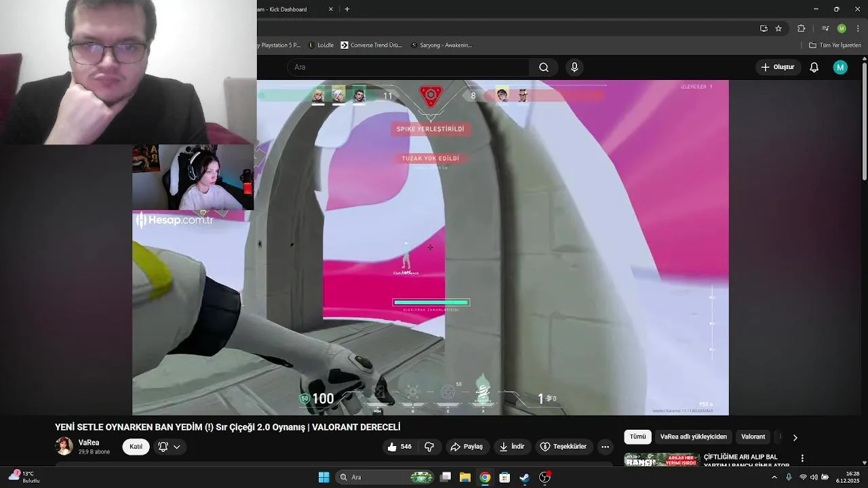Open the subscription notification bell dropdown
This screenshot has height=488, width=868.
coord(170,447)
